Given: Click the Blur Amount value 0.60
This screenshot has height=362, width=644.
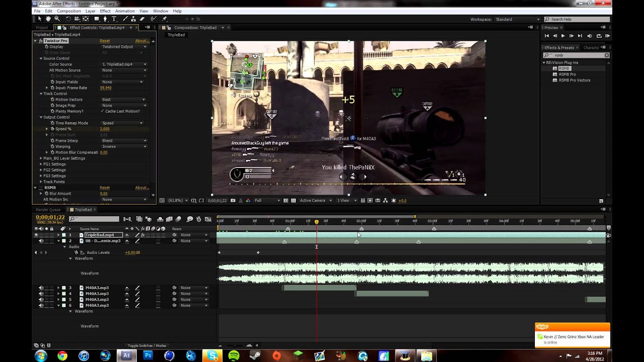Looking at the screenshot, I should 104,194.
